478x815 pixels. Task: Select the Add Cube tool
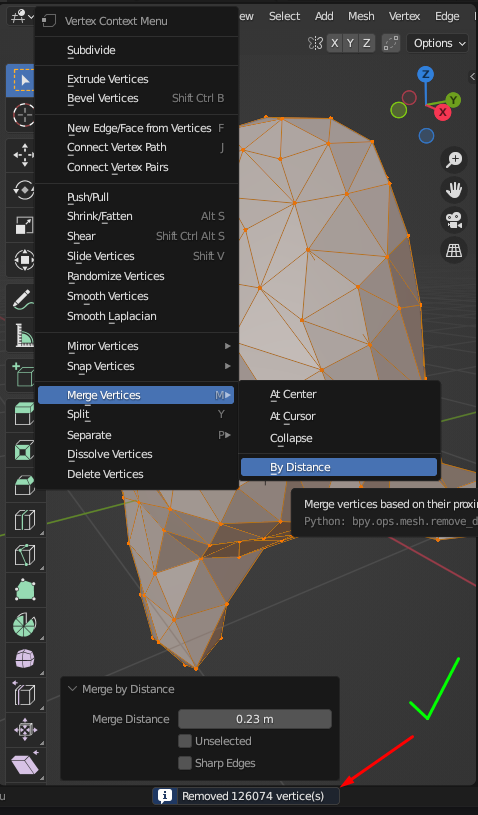pyautogui.click(x=24, y=375)
